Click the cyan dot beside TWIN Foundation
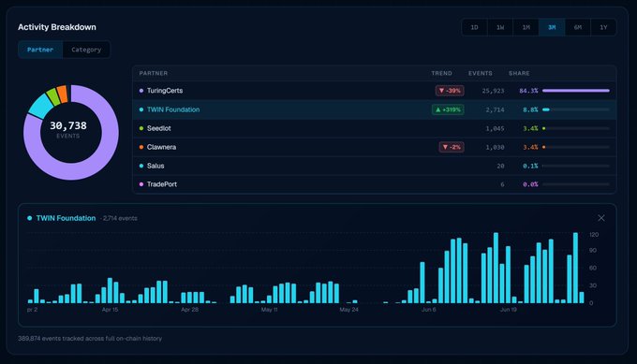Viewport: 637px width, 364px height. point(141,109)
